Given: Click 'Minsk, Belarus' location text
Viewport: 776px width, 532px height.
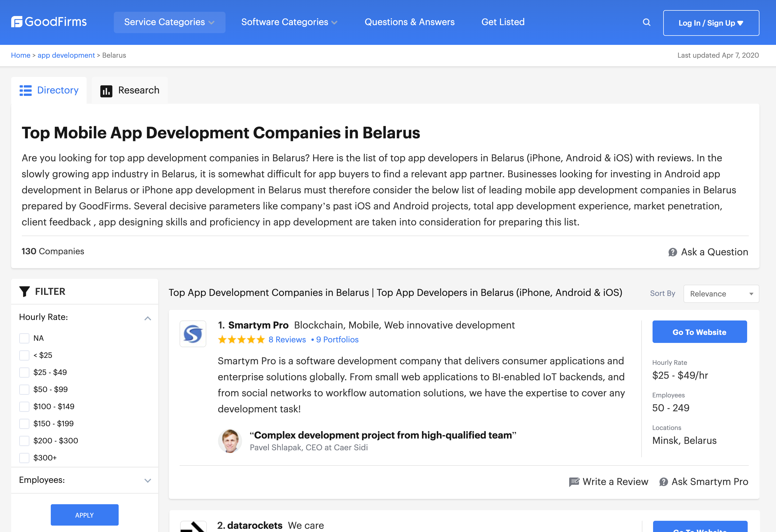Looking at the screenshot, I should [685, 441].
